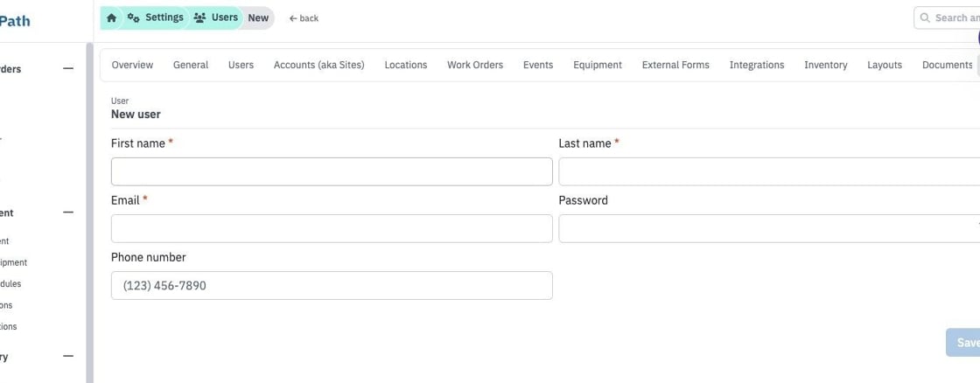Screen dimensions: 980x383
Task: Select the Inventory tab
Action: [x=826, y=65]
